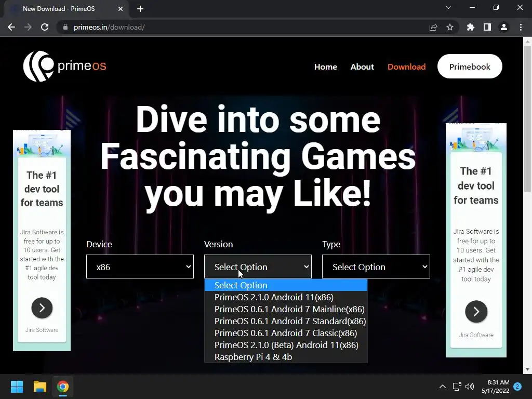Select PrimeOS 2.1.0 Android 11(x86)
Image resolution: width=532 pixels, height=399 pixels.
click(x=286, y=297)
